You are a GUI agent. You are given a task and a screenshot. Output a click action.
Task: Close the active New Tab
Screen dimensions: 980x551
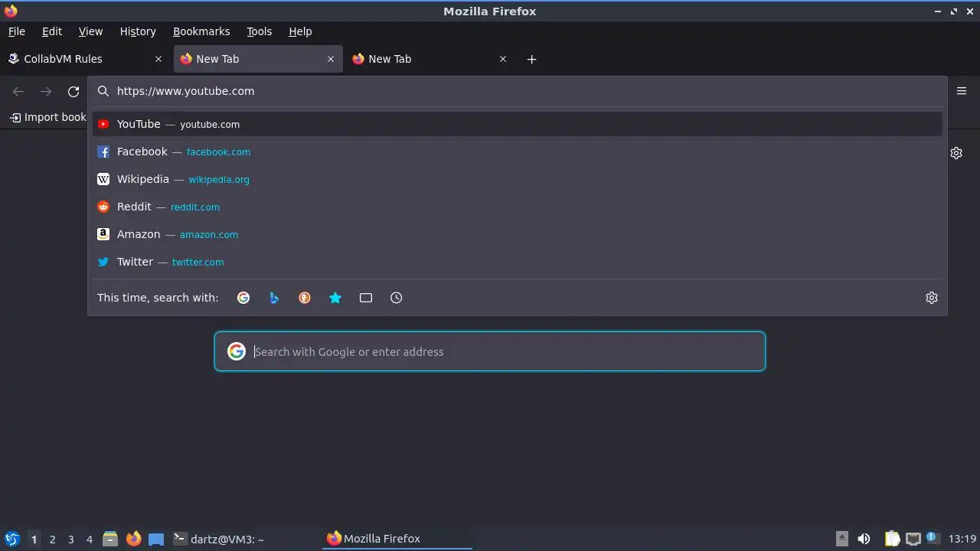pyautogui.click(x=331, y=59)
